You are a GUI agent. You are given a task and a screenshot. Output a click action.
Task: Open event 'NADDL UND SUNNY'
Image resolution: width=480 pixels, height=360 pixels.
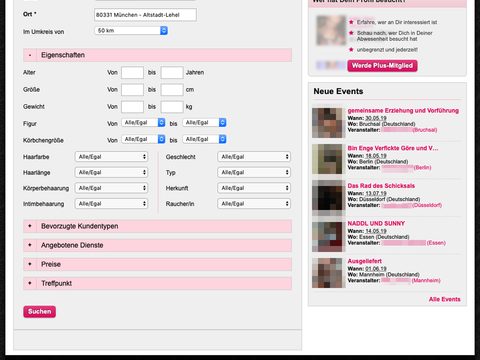coord(376,223)
